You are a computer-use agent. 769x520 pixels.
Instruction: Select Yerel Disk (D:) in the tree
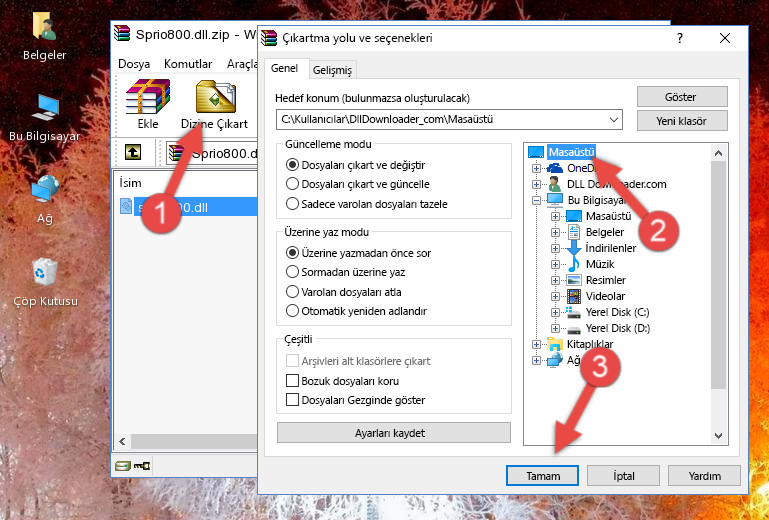[x=618, y=328]
